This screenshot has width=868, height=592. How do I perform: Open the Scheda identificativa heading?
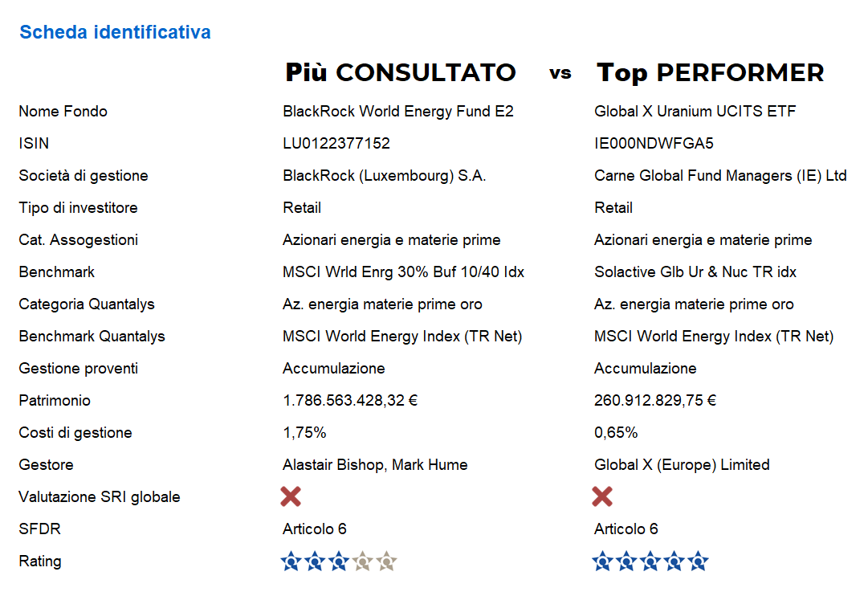pyautogui.click(x=115, y=32)
